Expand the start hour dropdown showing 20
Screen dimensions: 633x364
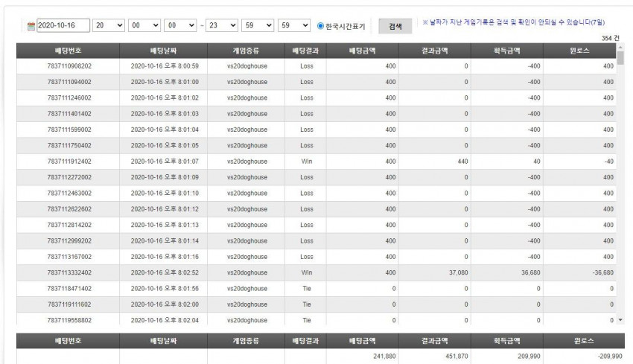coord(109,25)
